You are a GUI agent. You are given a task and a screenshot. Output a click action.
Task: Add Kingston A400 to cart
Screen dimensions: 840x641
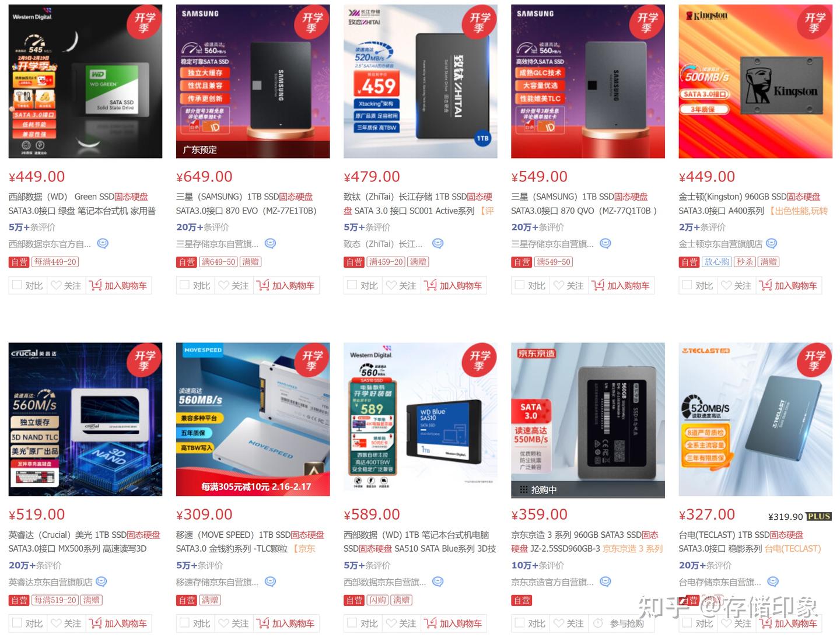coord(789,285)
